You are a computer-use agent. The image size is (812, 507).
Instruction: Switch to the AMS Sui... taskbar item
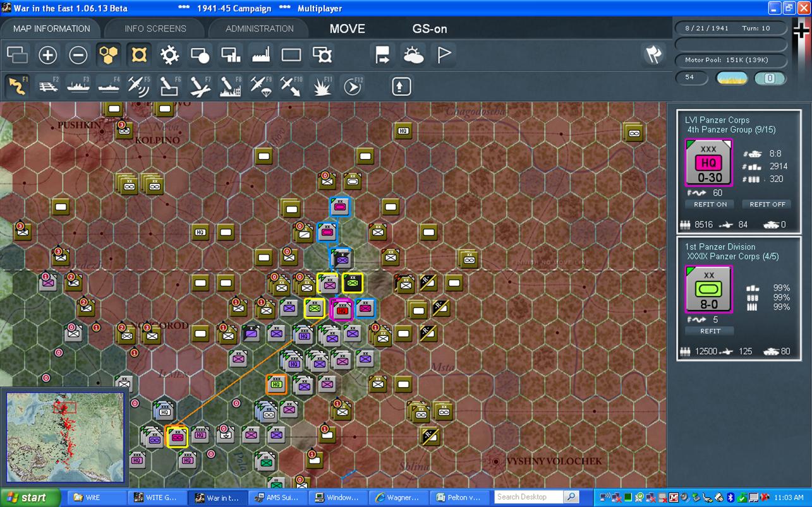click(x=278, y=498)
